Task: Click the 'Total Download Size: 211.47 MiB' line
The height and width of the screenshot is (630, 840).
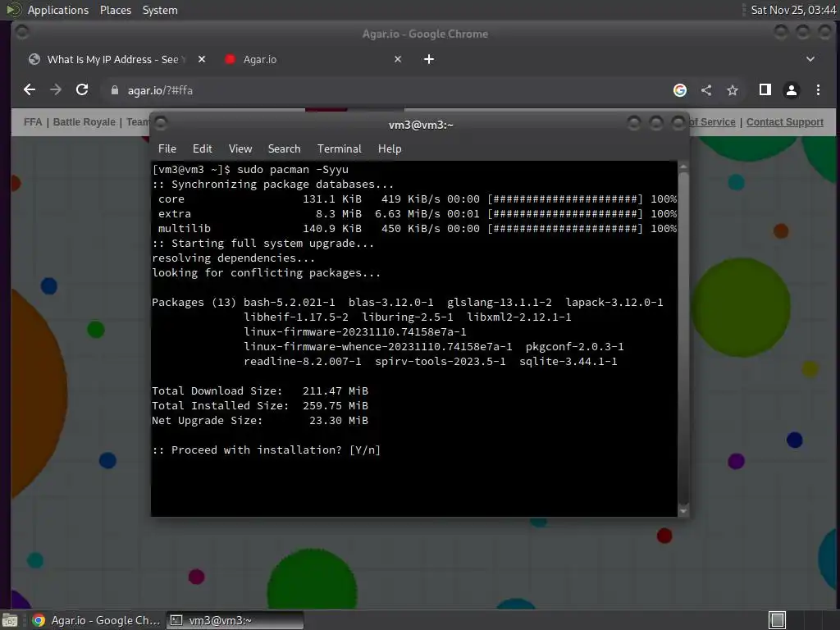Action: (260, 391)
